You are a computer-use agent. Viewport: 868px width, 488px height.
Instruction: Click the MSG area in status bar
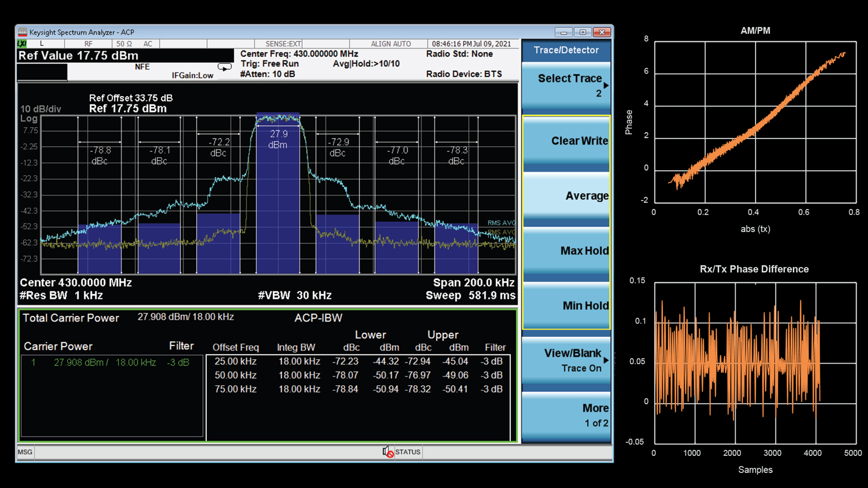coord(25,452)
